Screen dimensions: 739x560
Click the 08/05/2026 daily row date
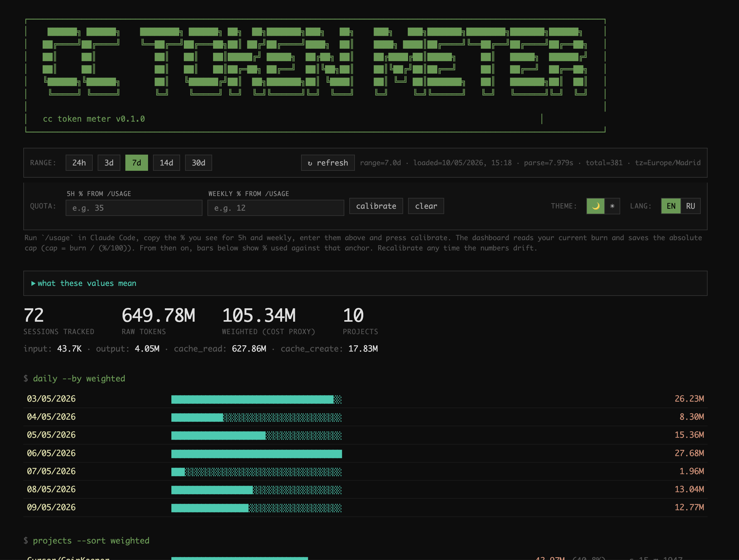coord(51,489)
